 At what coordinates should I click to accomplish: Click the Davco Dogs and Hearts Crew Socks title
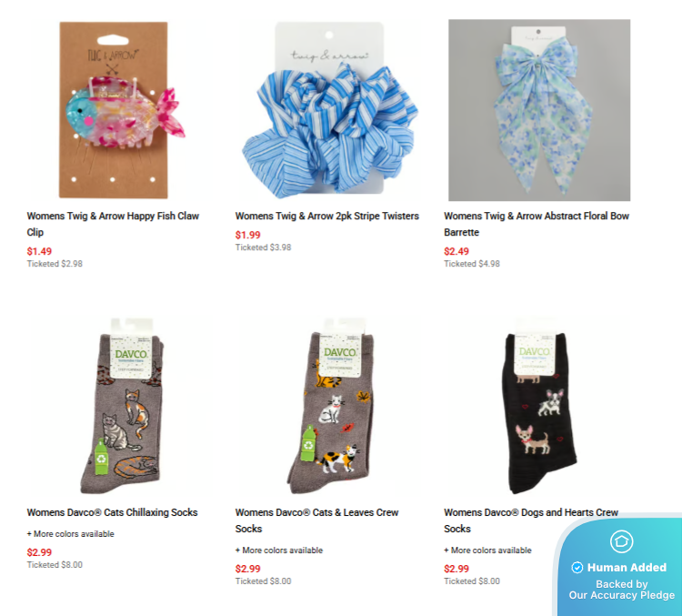[x=531, y=520]
